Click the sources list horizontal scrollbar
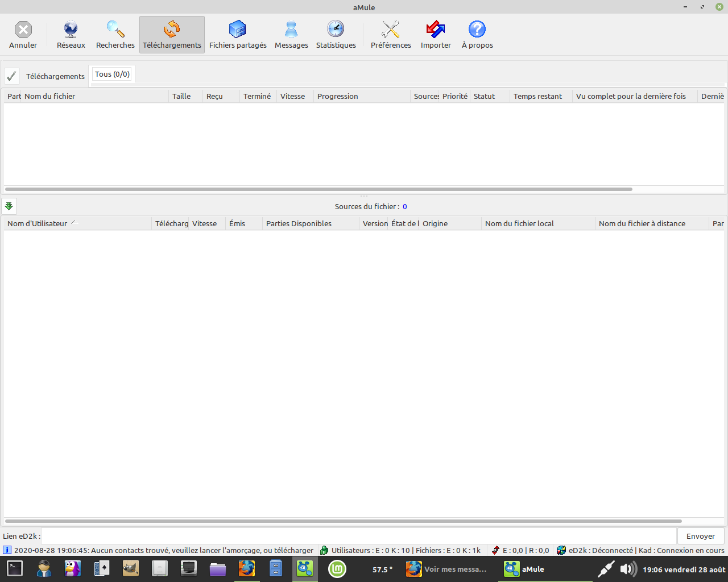Screen dimensions: 728x582 pos(343,521)
